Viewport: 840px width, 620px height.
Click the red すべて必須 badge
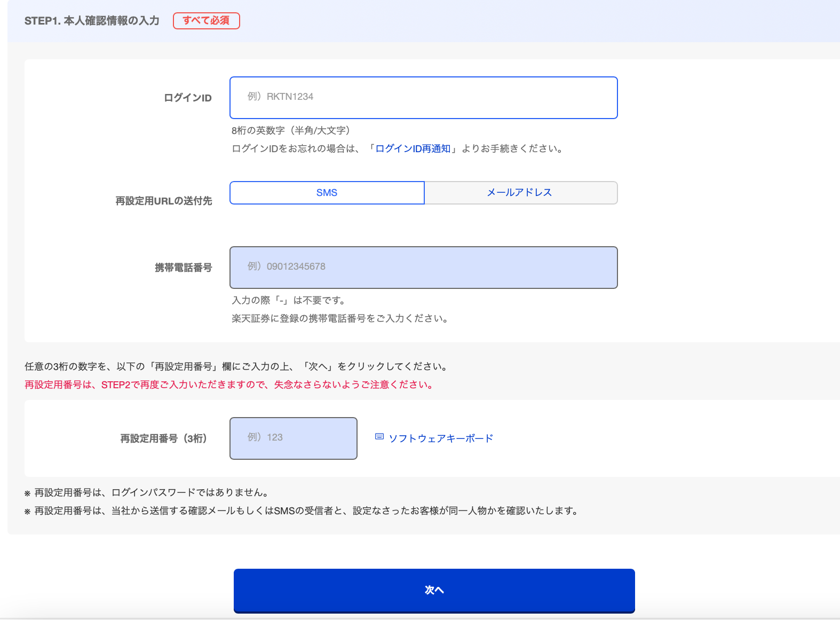click(x=206, y=21)
